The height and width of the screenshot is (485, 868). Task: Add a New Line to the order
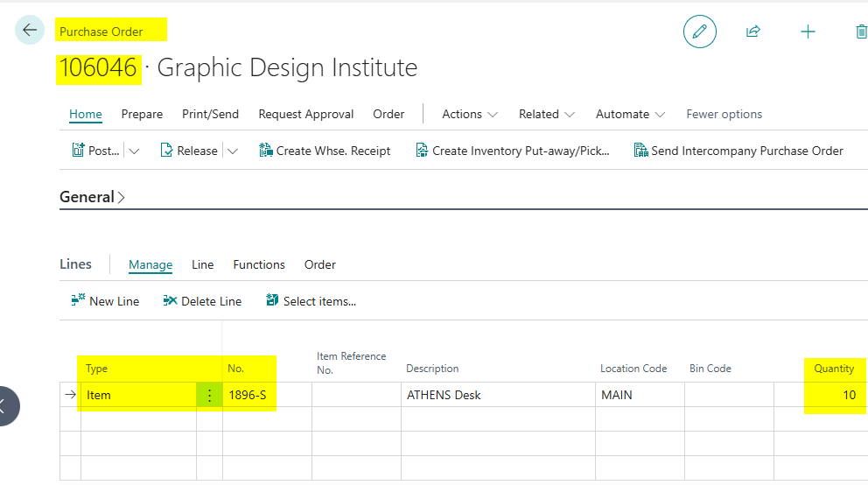point(105,301)
